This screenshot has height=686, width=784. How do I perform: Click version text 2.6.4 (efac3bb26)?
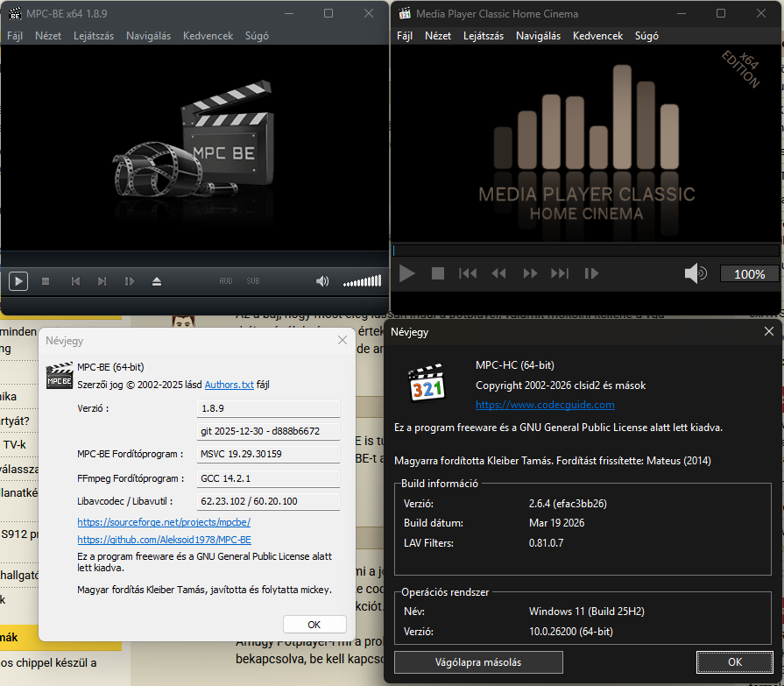[568, 504]
